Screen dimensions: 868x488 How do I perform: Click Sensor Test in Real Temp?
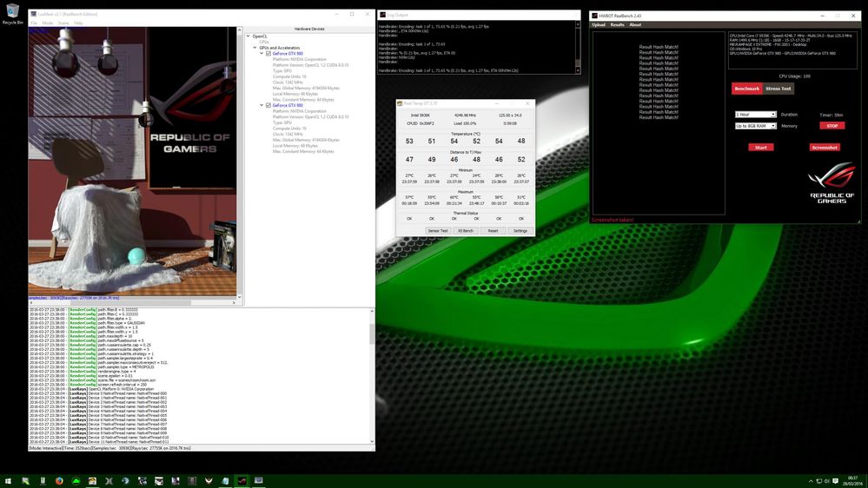[x=438, y=231]
